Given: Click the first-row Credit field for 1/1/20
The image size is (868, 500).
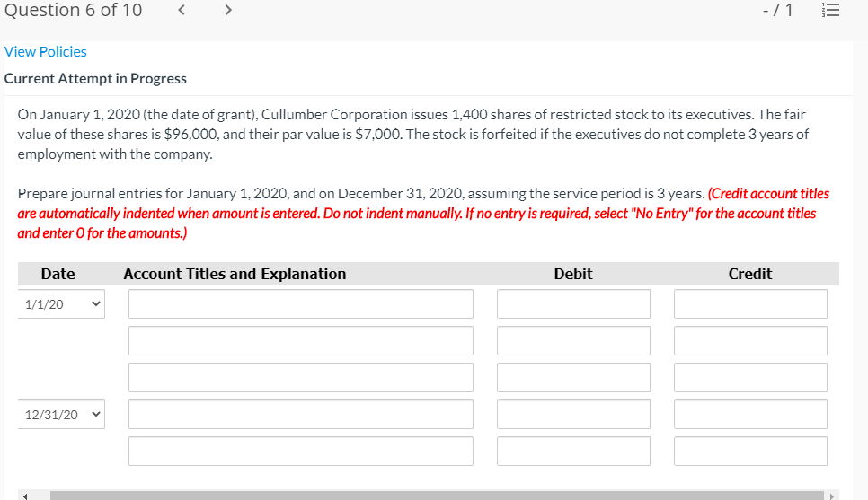Looking at the screenshot, I should [750, 303].
